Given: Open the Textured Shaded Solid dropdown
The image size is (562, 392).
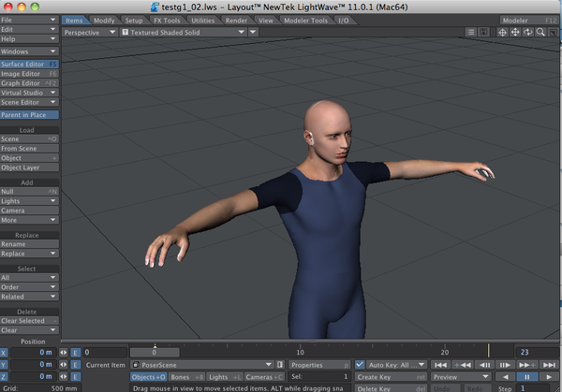Looking at the screenshot, I should pos(184,33).
